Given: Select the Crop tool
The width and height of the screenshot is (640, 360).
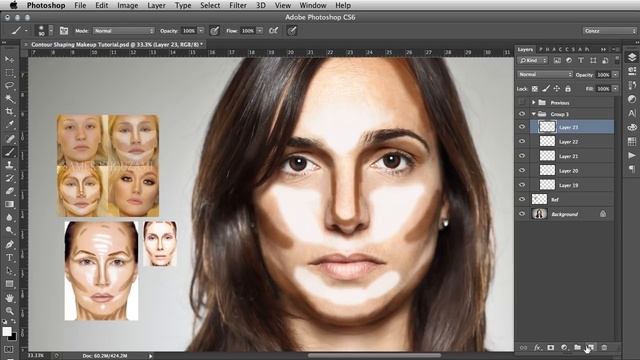Looking at the screenshot, I should coord(9,111).
